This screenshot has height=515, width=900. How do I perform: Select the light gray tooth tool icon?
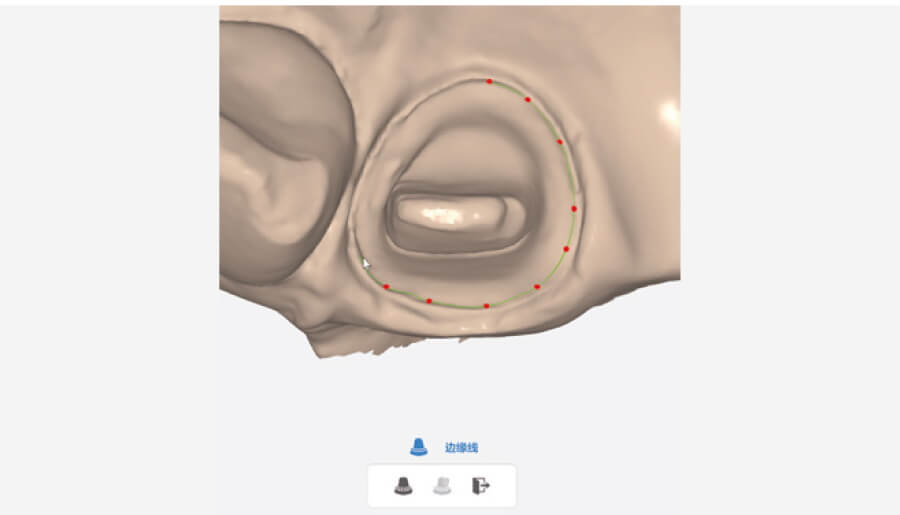pyautogui.click(x=442, y=486)
